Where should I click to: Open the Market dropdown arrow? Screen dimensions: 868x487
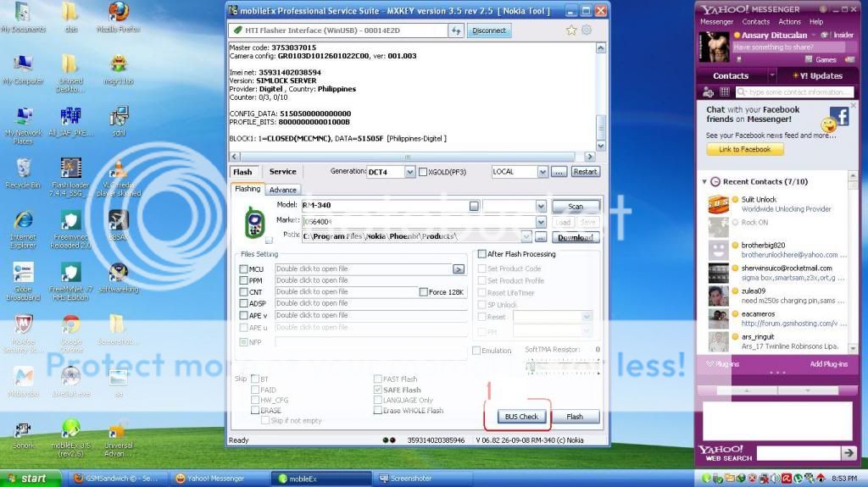[541, 222]
